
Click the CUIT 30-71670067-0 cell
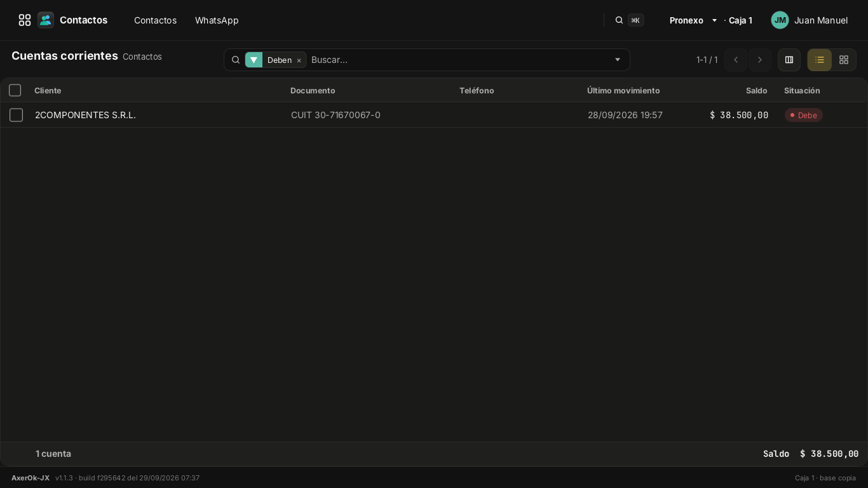click(x=336, y=115)
